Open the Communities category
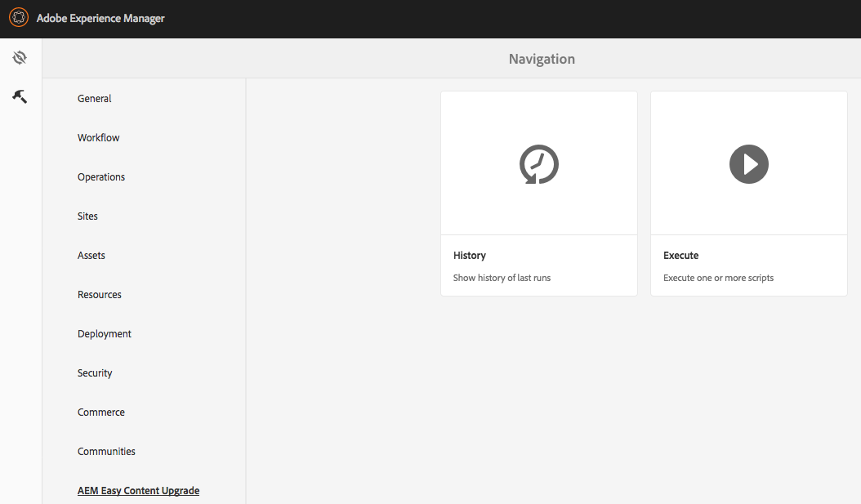This screenshot has height=504, width=861. point(106,451)
